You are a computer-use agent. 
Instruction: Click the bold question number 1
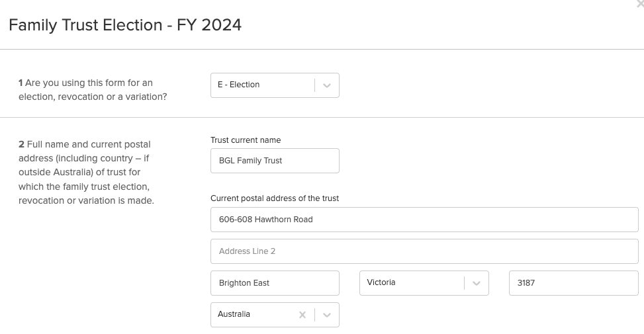click(21, 83)
